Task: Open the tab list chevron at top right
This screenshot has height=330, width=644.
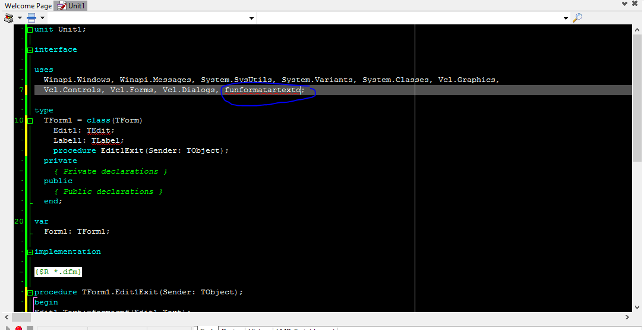Action: 624,4
